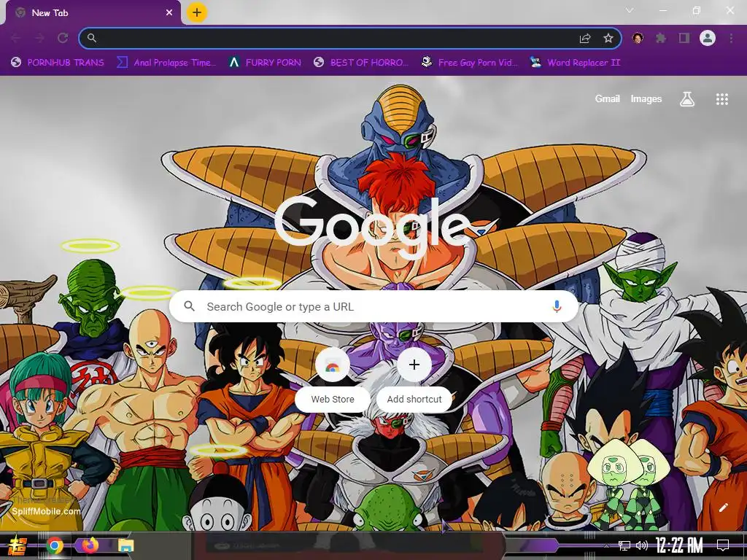Open the avatar extension icon beside star
This screenshot has width=747, height=560.
[x=638, y=38]
